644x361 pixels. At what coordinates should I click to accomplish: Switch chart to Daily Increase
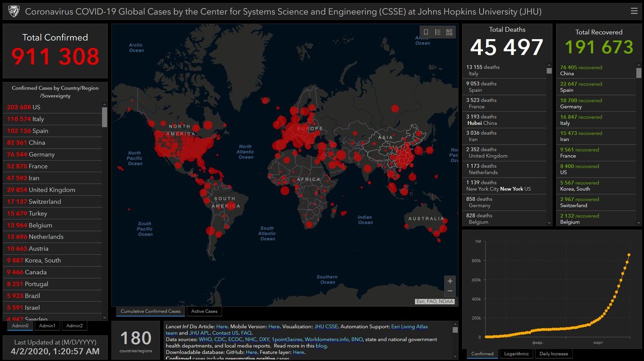coord(553,353)
